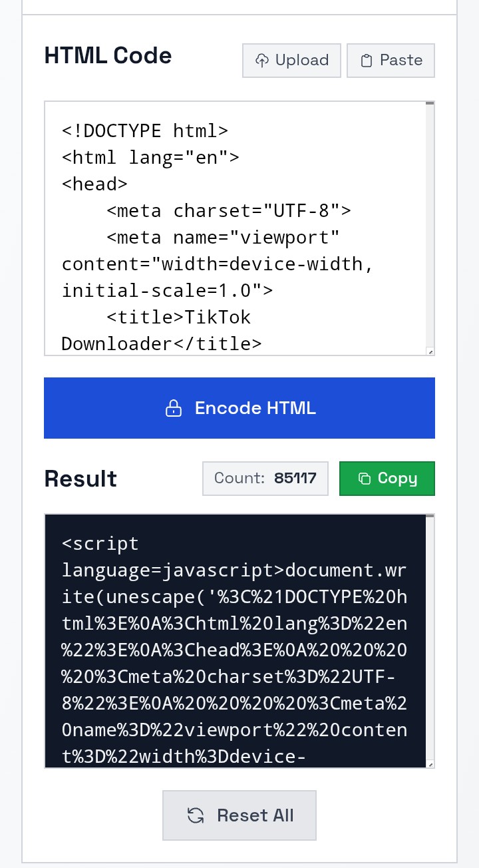Click the cloud upload icon

(x=262, y=61)
